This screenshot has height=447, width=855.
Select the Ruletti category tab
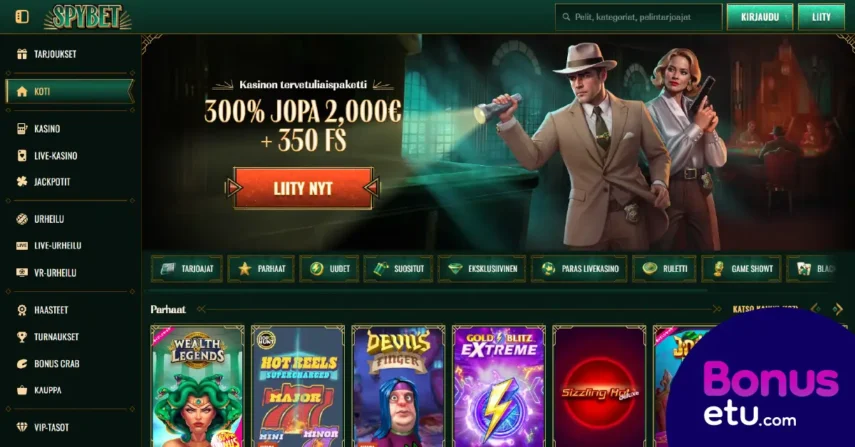[x=664, y=269]
